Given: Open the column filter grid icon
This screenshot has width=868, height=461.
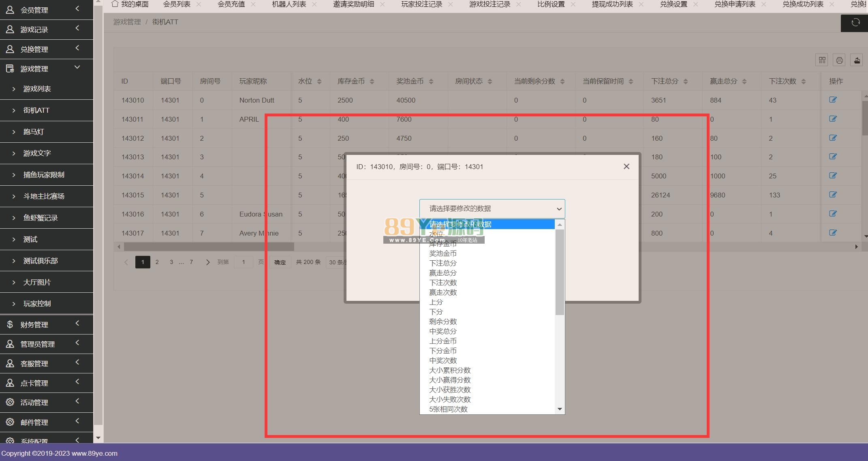Looking at the screenshot, I should pos(822,60).
